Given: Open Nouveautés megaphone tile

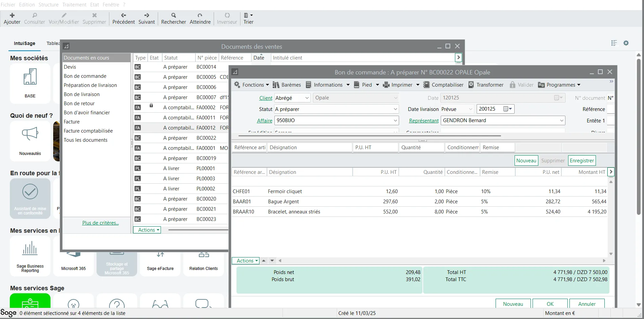Looking at the screenshot, I should [x=30, y=141].
